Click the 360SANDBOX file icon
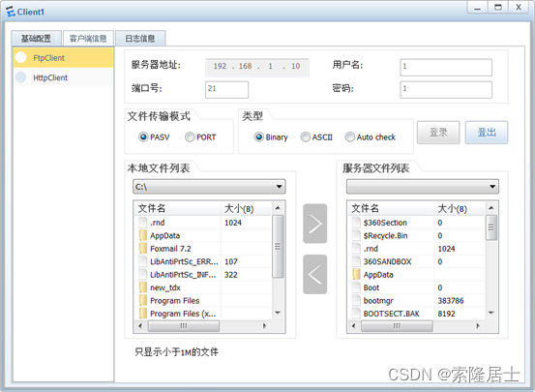 point(356,261)
